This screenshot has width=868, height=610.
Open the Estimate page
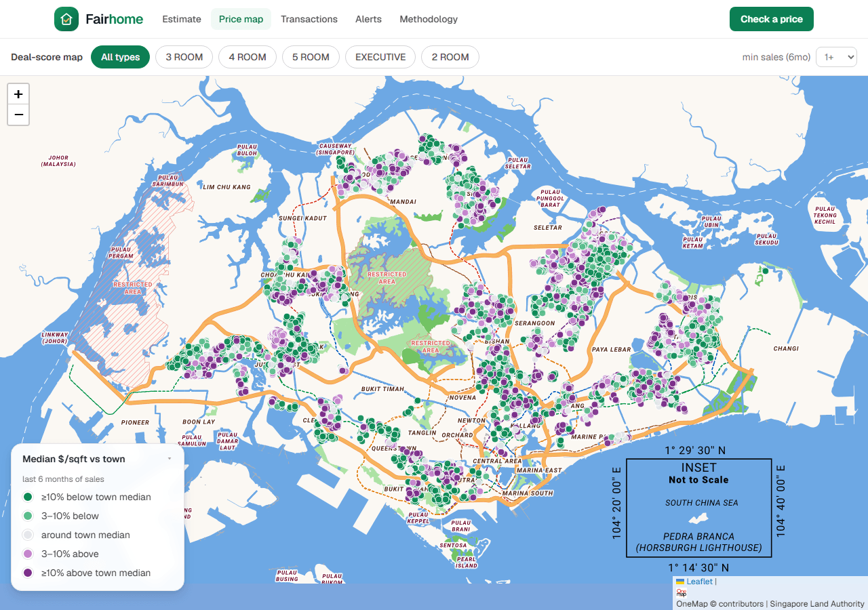click(x=182, y=19)
